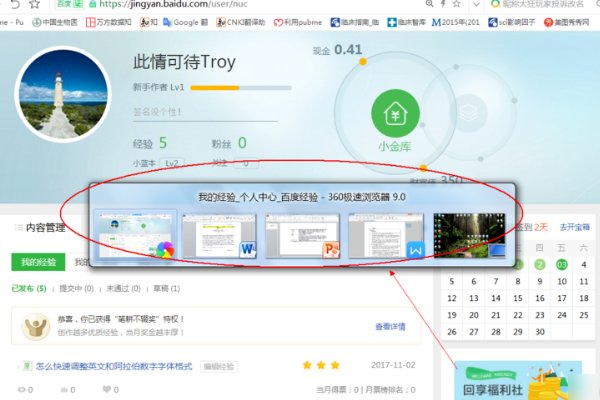Select calendar date 30
The image size is (600, 400).
coord(540,332)
